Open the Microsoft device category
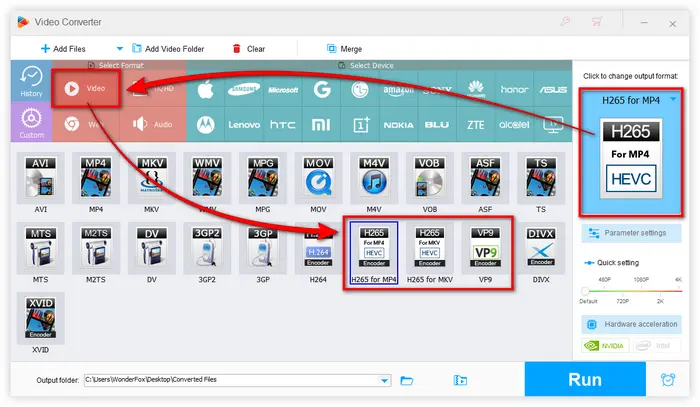 (x=283, y=90)
